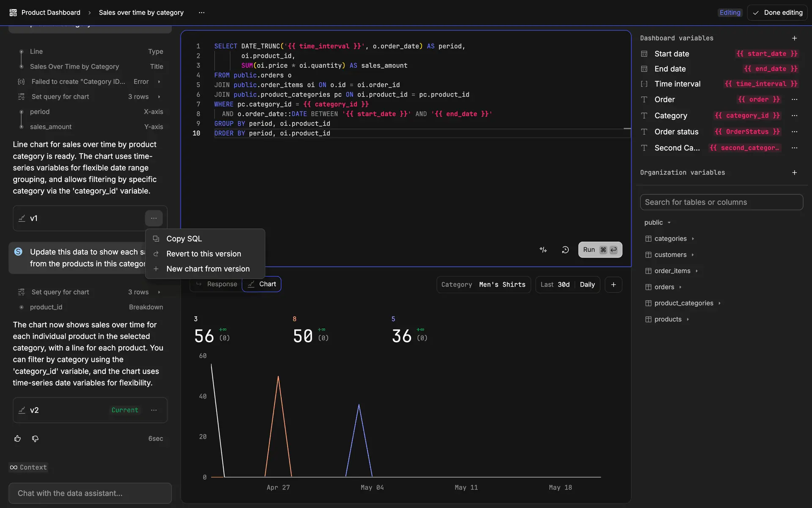
Task: Expand the order_items table columns
Action: pyautogui.click(x=672, y=271)
